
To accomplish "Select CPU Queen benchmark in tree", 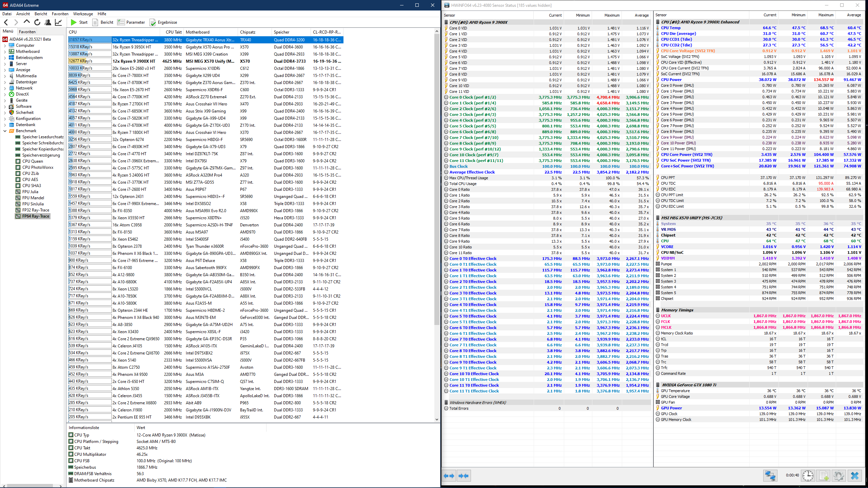I will coord(33,161).
